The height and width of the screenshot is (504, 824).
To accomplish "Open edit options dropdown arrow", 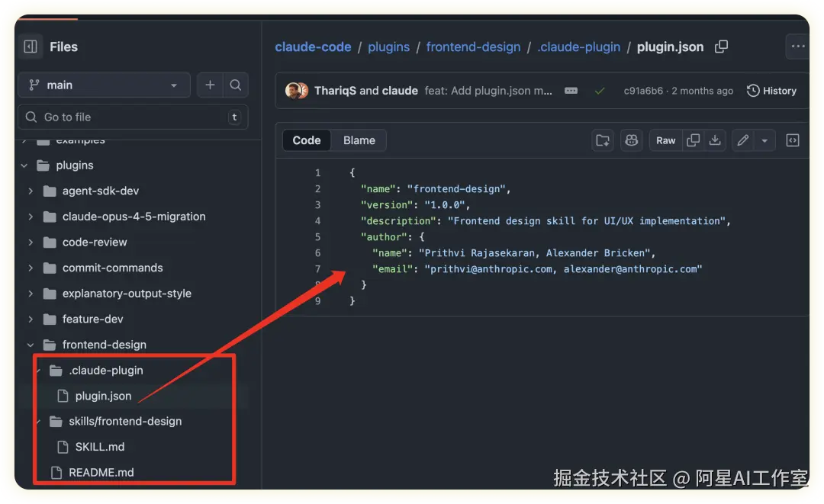I will pyautogui.click(x=764, y=141).
